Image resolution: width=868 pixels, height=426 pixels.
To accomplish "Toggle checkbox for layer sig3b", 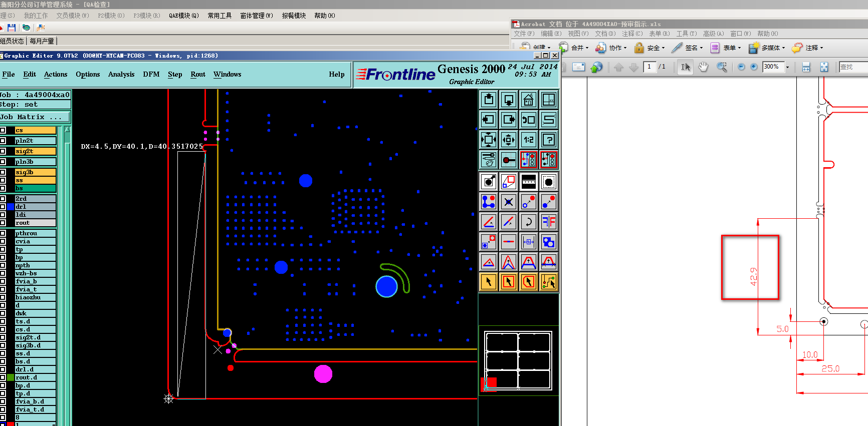I will point(3,172).
